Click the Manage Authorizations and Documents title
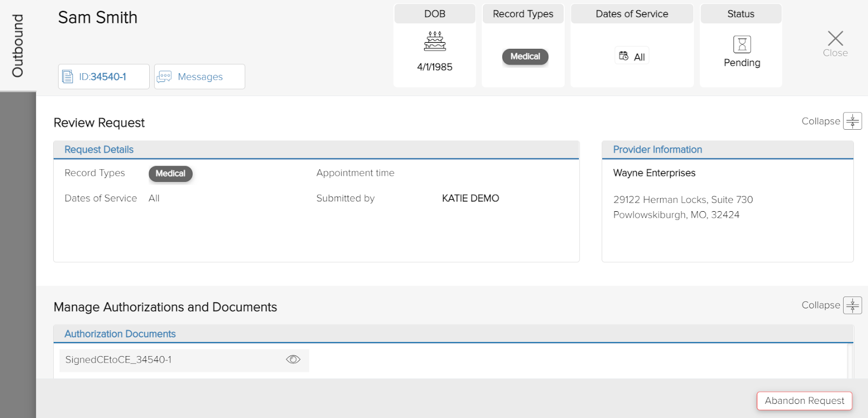Screen dimensions: 868x418 165,307
